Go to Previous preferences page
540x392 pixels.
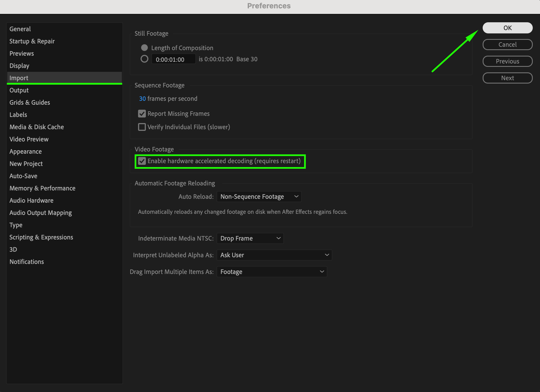[507, 61]
